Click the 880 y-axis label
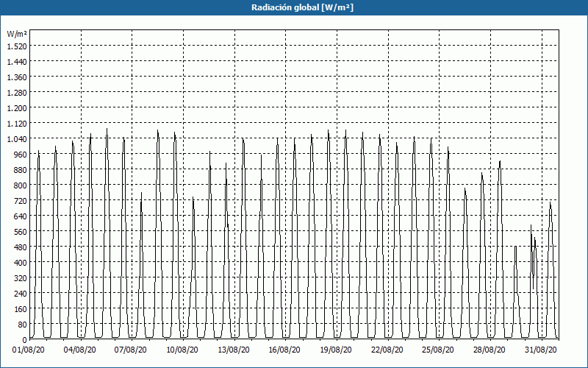 pyautogui.click(x=21, y=170)
